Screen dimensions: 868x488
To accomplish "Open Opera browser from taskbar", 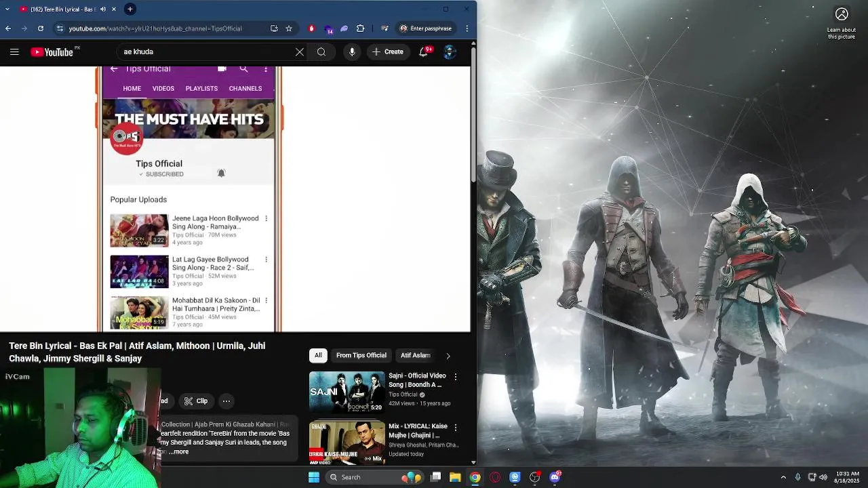I will coord(495,477).
